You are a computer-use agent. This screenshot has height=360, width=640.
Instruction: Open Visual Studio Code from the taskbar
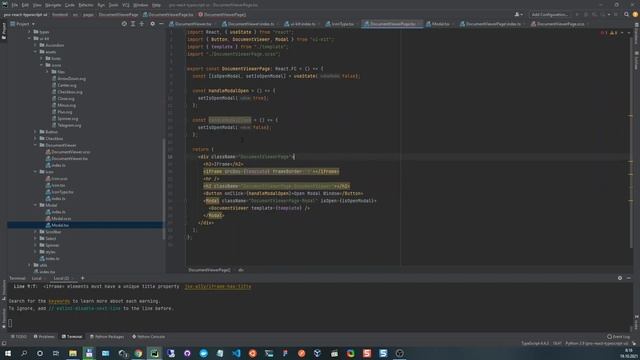(x=236, y=353)
